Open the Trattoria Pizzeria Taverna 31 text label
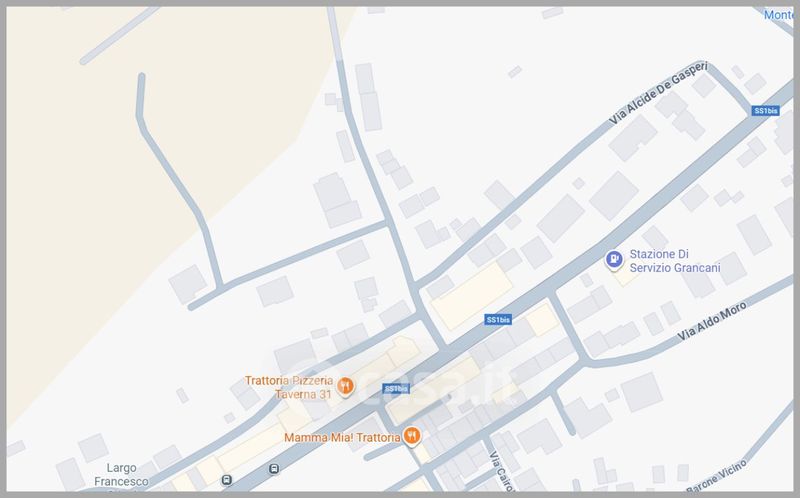800x498 pixels. pyautogui.click(x=289, y=387)
